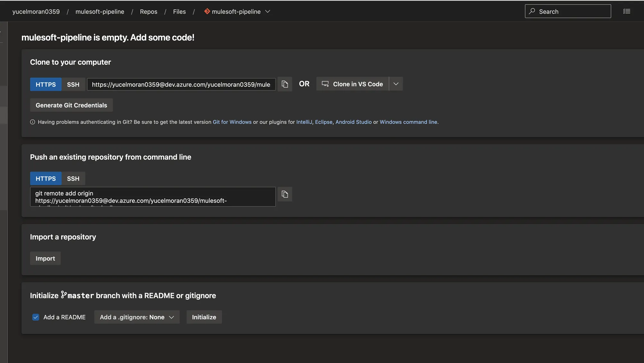Click Clone in VS Code button
644x363 pixels.
353,84
